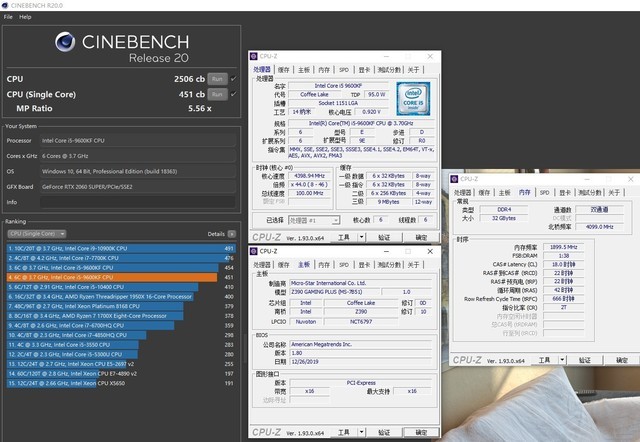Expand 工具 dropdown arrow in top CPU-Z window

[x=362, y=238]
